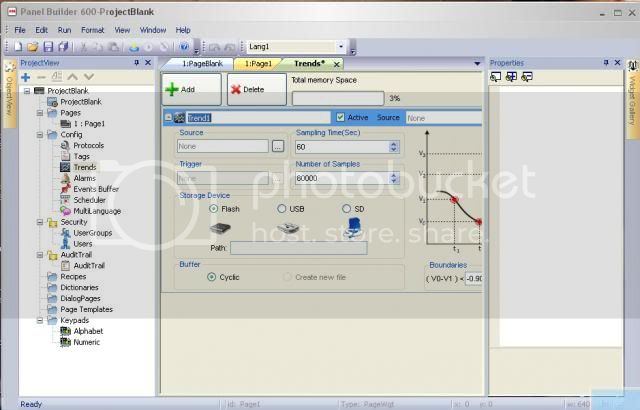The image size is (640, 410).
Task: Open the Edit menu
Action: point(41,30)
